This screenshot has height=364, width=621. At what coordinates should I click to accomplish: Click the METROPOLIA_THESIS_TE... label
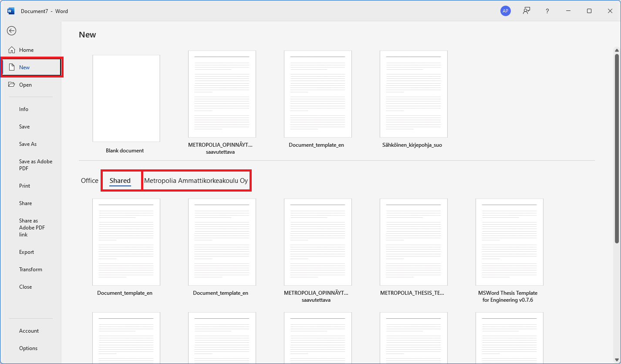pyautogui.click(x=412, y=293)
